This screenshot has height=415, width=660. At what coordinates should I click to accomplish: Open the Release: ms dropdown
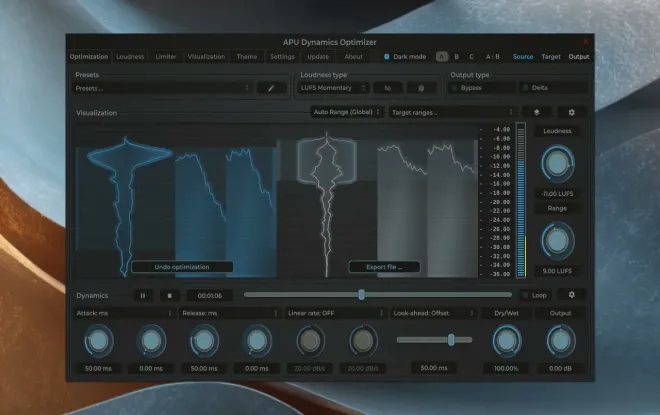pos(229,313)
